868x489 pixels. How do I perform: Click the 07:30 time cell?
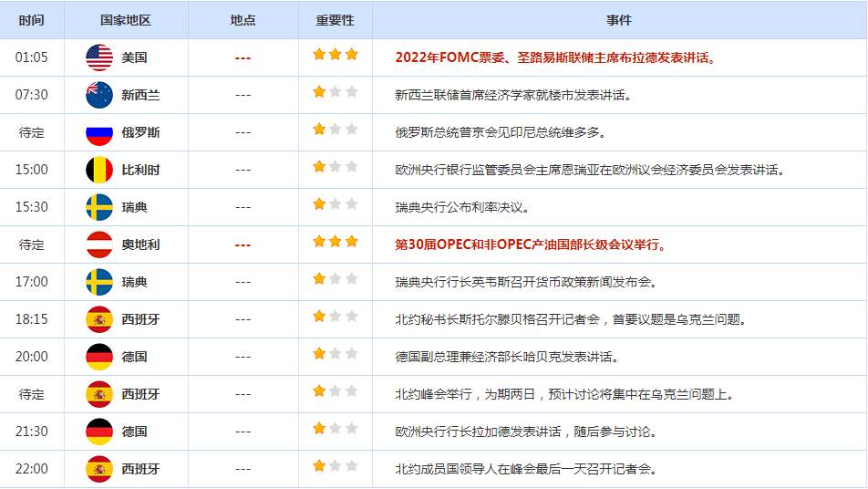point(32,95)
